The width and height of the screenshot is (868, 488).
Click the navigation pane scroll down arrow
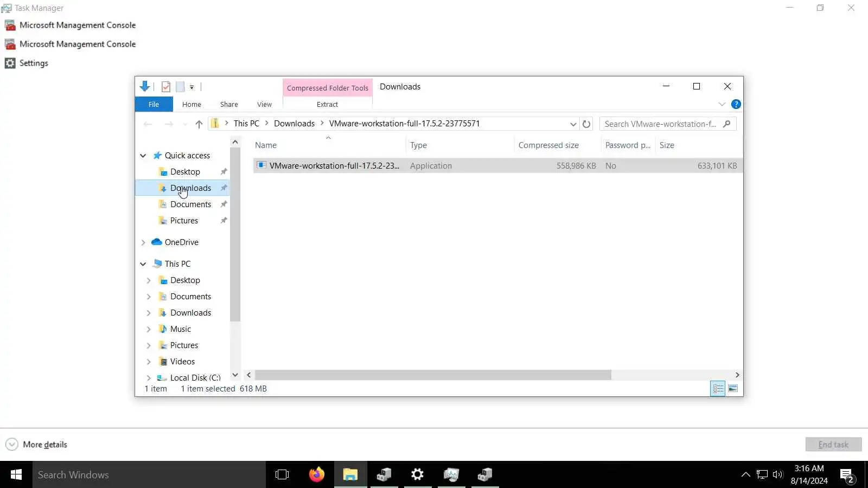(x=235, y=375)
